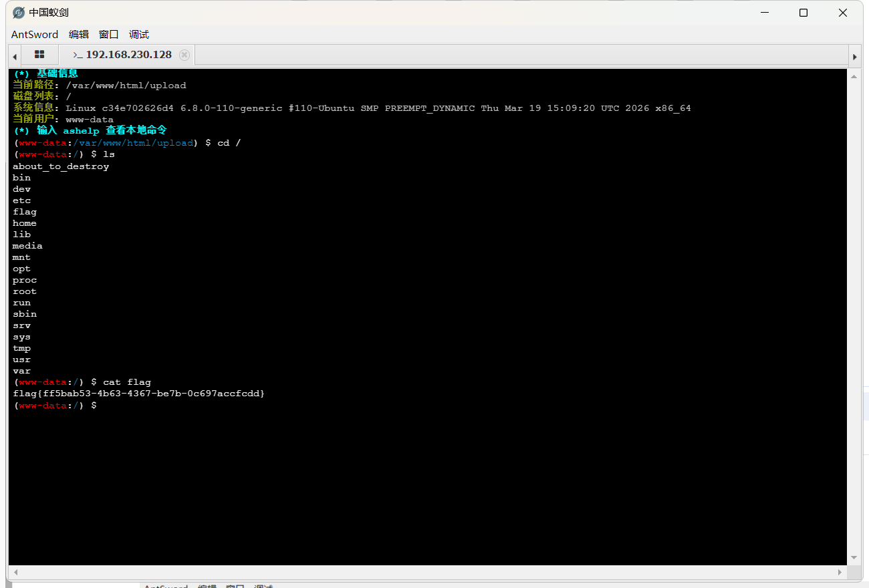Image resolution: width=869 pixels, height=588 pixels.
Task: Click the 'media' directory entry
Action: (27, 246)
